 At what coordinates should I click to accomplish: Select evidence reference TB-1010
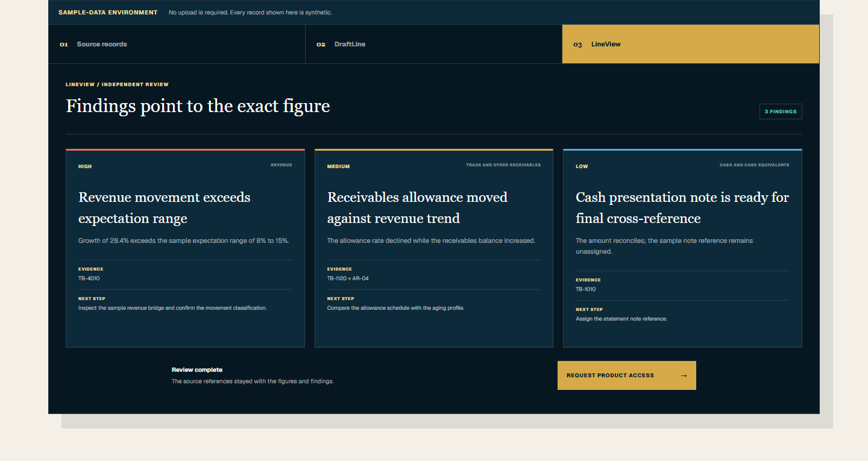[586, 289]
